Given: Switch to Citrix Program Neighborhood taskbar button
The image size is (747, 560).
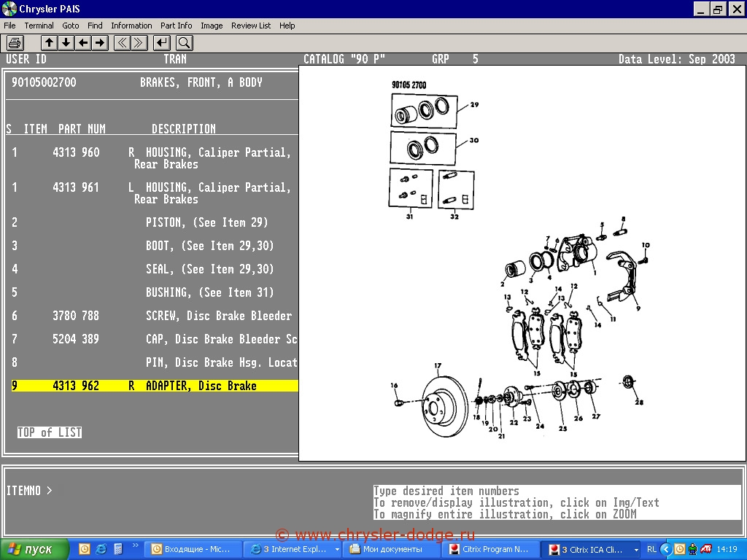Looking at the screenshot, I should click(491, 550).
